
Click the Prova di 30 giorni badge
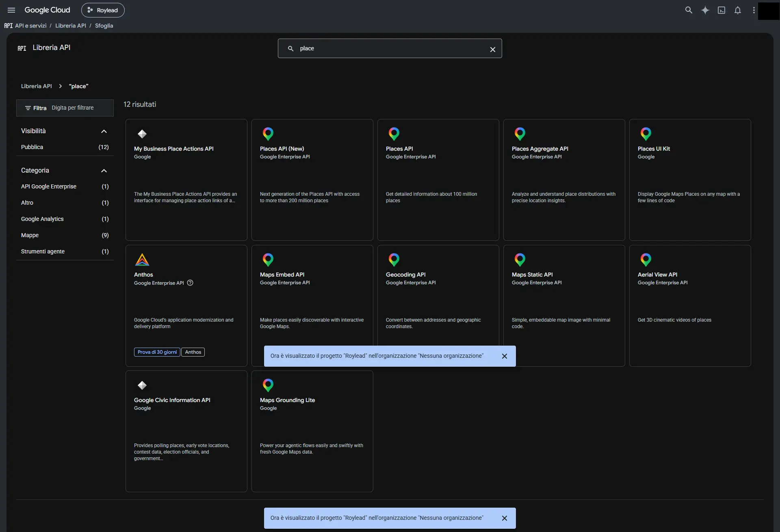[157, 352]
